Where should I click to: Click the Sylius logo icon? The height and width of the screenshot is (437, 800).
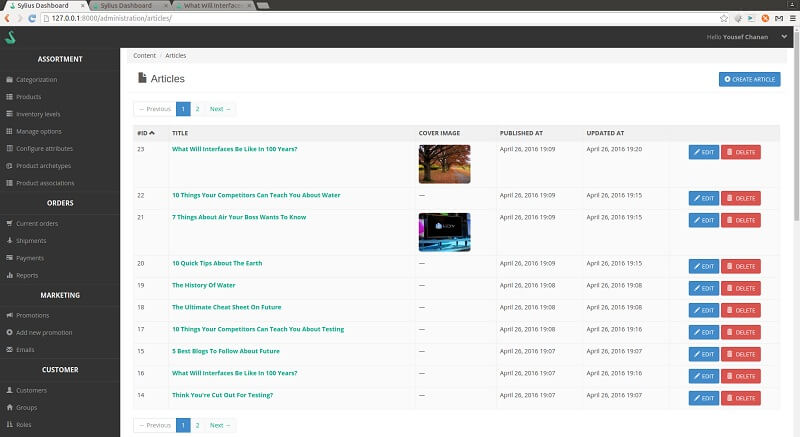[x=10, y=37]
